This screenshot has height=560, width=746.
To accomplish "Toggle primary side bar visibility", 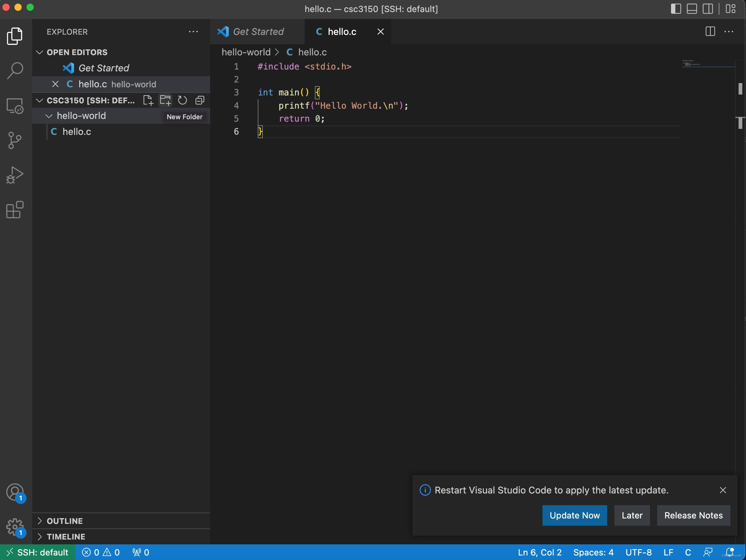I will tap(676, 9).
